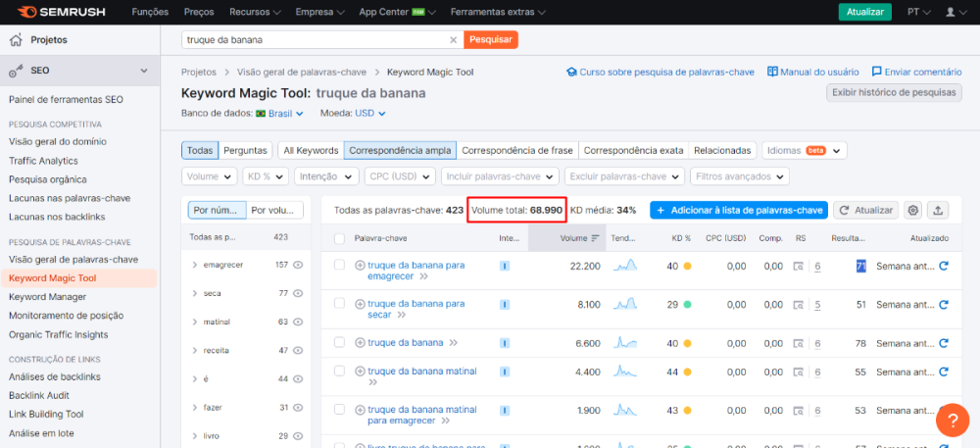The height and width of the screenshot is (448, 980).
Task: Switch groups to the Por volume tab
Action: 274,211
